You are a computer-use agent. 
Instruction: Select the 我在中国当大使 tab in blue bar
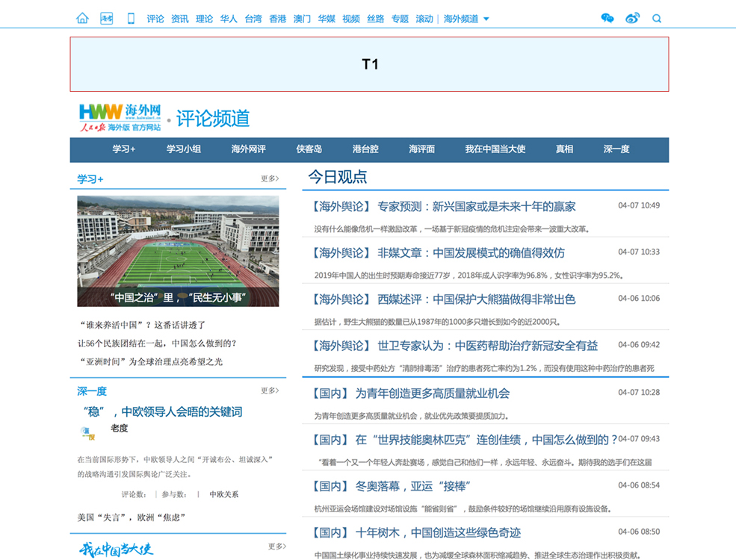pyautogui.click(x=495, y=149)
